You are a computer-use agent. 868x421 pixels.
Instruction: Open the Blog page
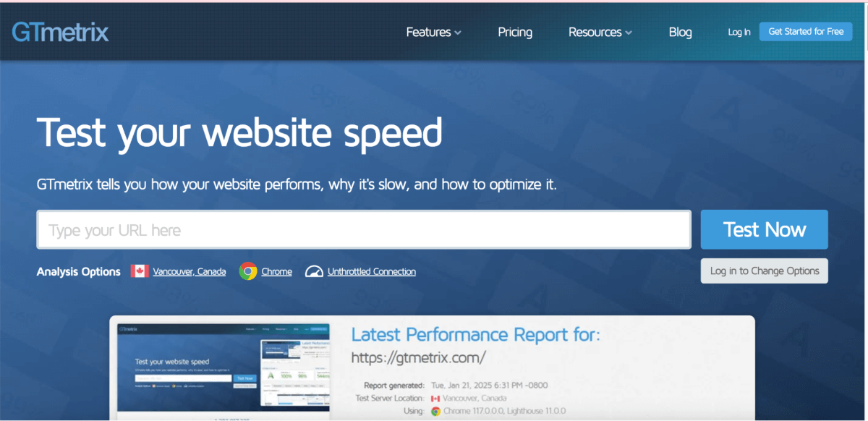click(x=680, y=32)
